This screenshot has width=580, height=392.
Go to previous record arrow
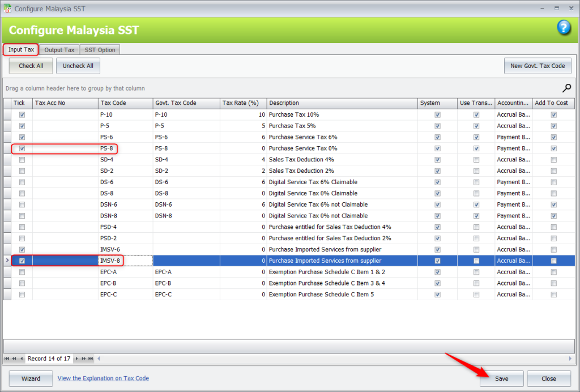tap(22, 359)
